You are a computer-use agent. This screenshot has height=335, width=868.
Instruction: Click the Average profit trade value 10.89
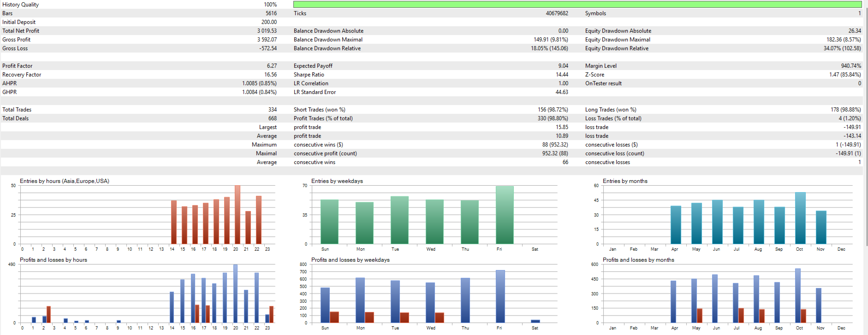(562, 136)
